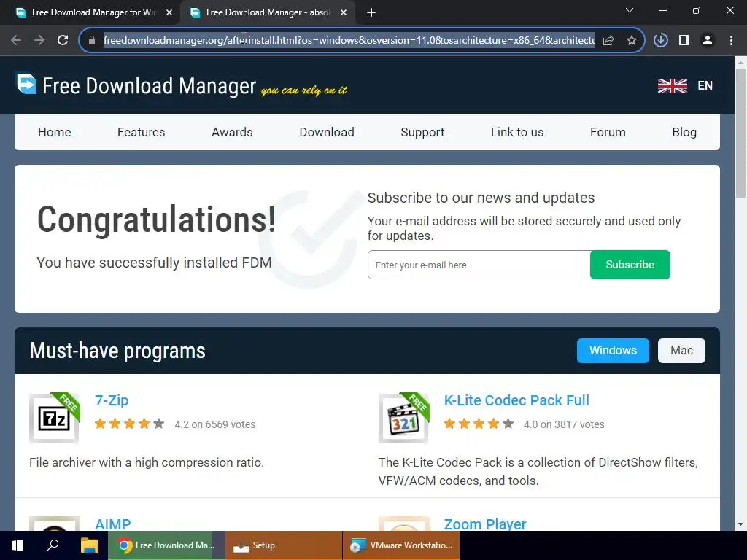Click the browser forward arrow

pos(39,41)
